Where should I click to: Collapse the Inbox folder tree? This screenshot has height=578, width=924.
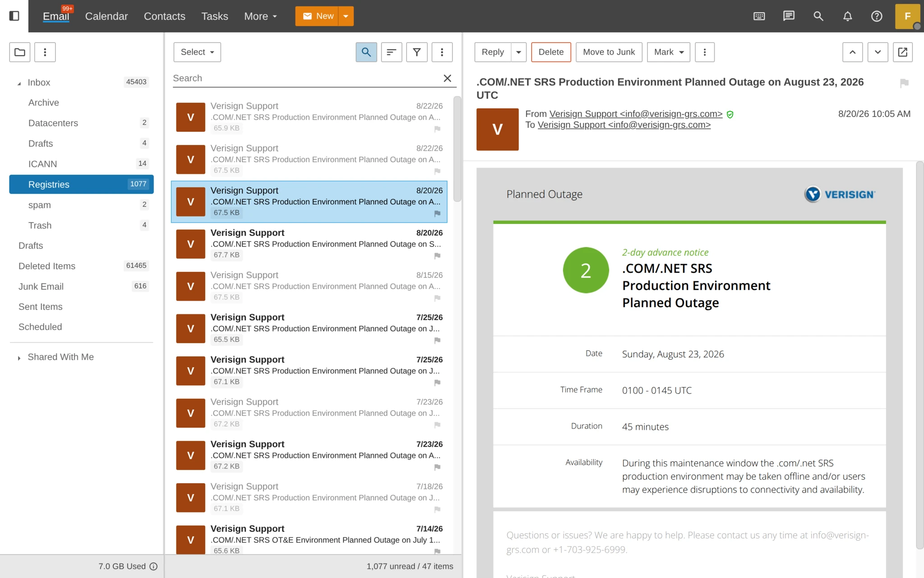click(19, 83)
